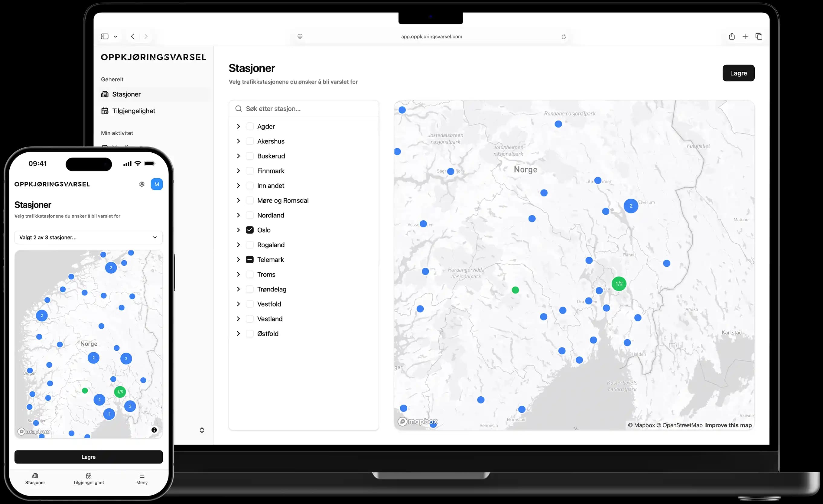Screen dimensions: 823x504
Task: Go back with the browser back arrow
Action: (133, 36)
